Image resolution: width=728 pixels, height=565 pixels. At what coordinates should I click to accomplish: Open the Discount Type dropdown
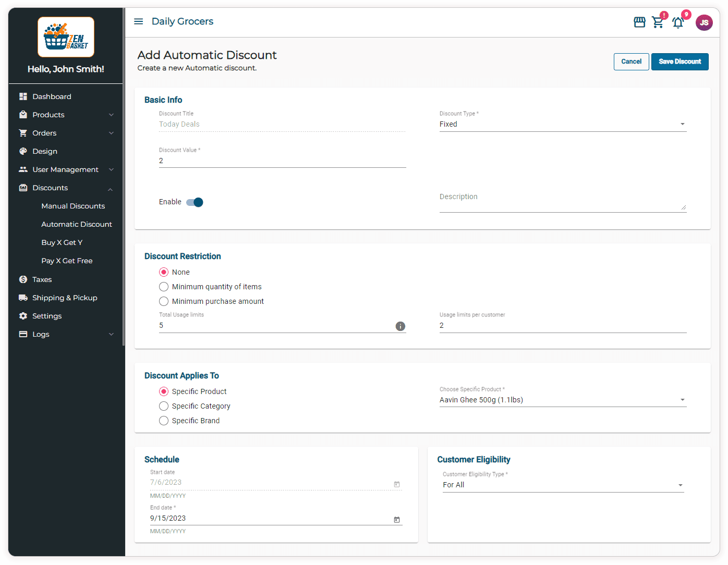click(562, 124)
